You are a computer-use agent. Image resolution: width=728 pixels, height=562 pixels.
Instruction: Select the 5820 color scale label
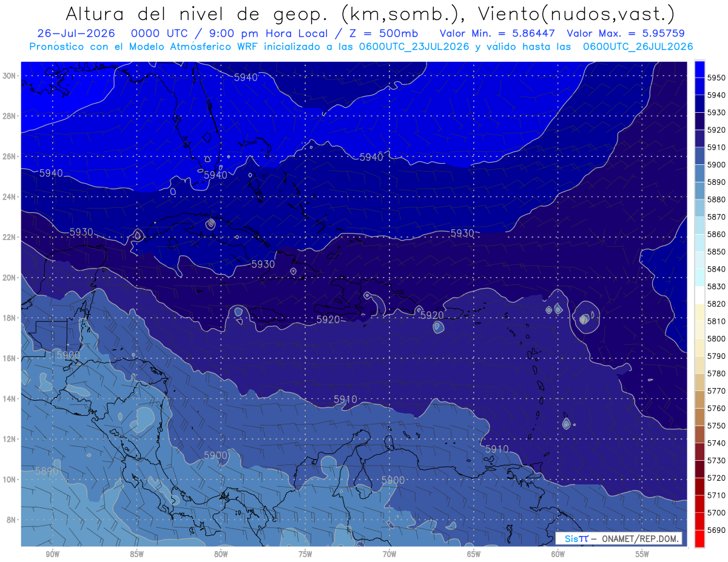click(716, 304)
